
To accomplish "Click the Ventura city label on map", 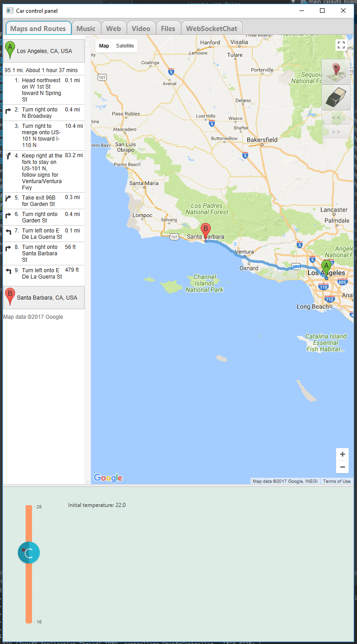I will (x=244, y=252).
